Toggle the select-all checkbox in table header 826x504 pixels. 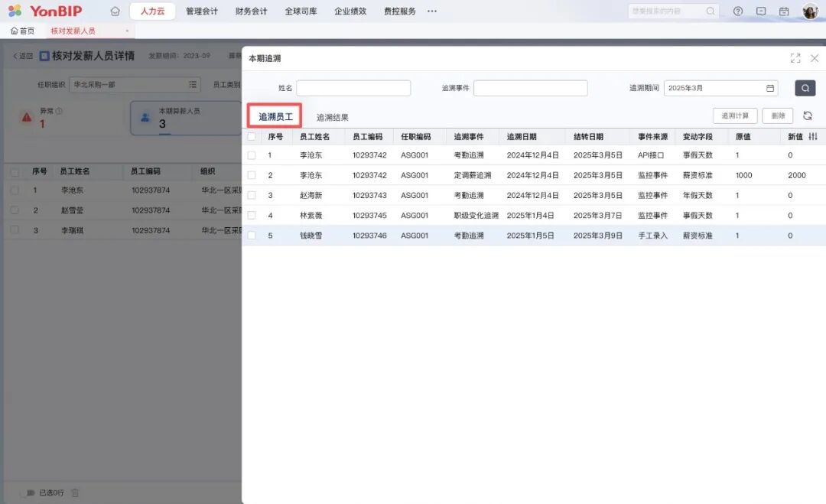252,137
